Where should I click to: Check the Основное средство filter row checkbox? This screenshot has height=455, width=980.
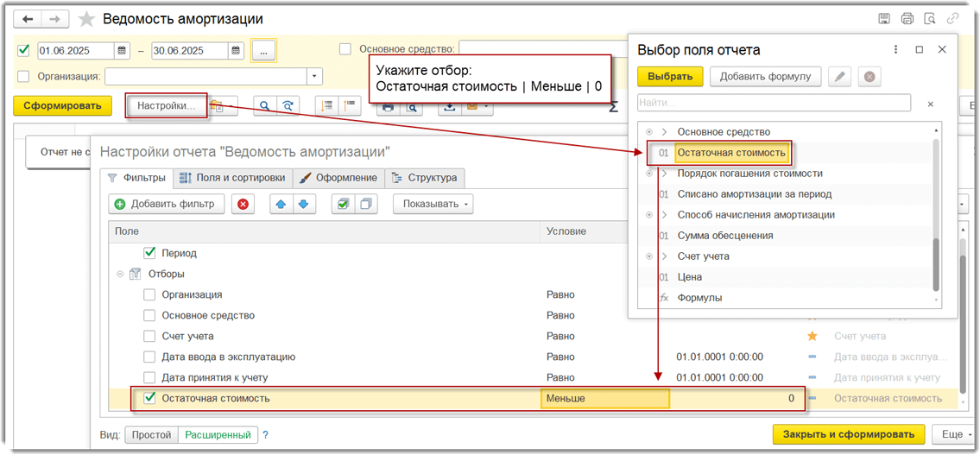tap(149, 315)
